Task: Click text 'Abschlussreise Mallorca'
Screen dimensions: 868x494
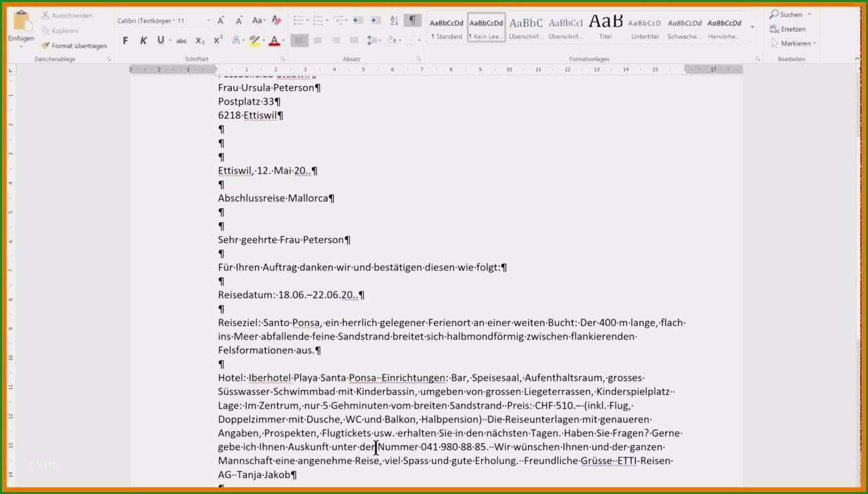Action: 273,198
